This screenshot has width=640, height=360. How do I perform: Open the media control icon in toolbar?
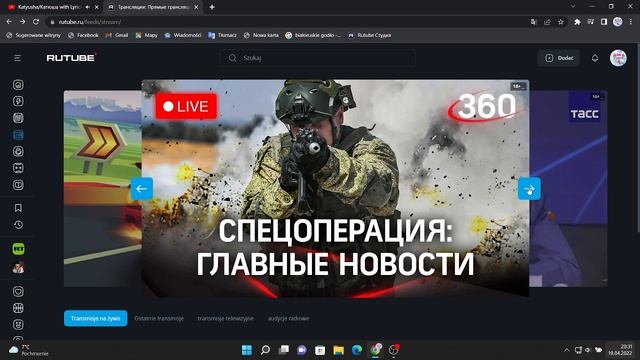591,22
